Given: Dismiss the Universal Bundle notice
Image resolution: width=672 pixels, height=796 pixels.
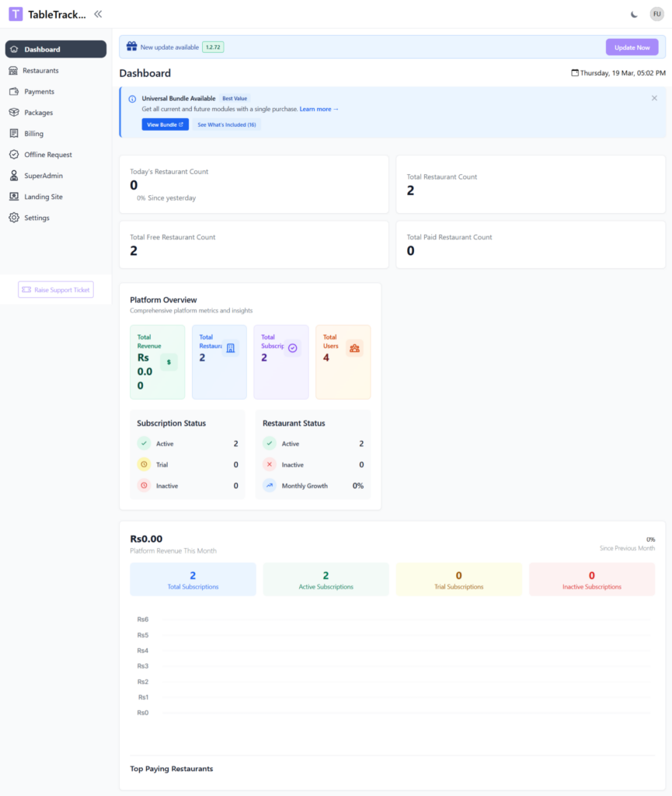Looking at the screenshot, I should 654,98.
